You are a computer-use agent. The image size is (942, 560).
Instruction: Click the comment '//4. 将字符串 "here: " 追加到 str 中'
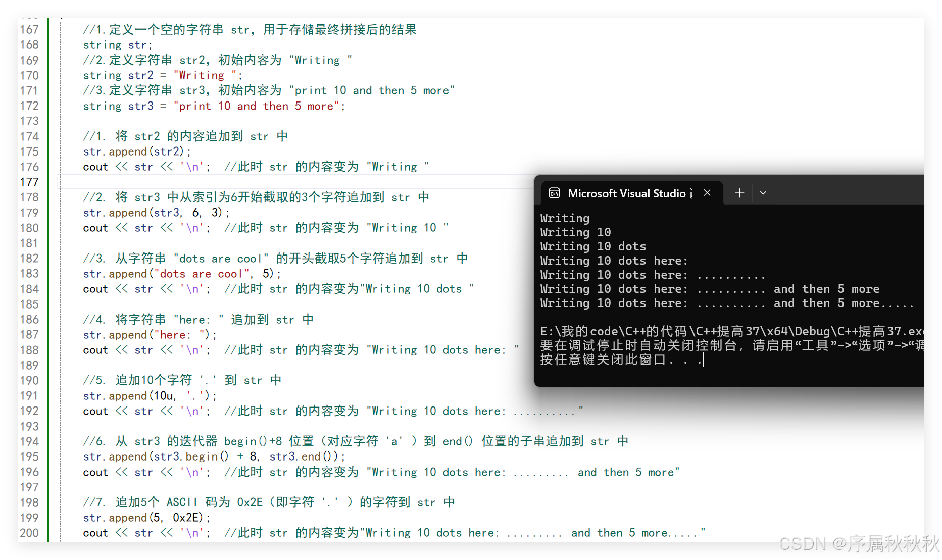199,320
